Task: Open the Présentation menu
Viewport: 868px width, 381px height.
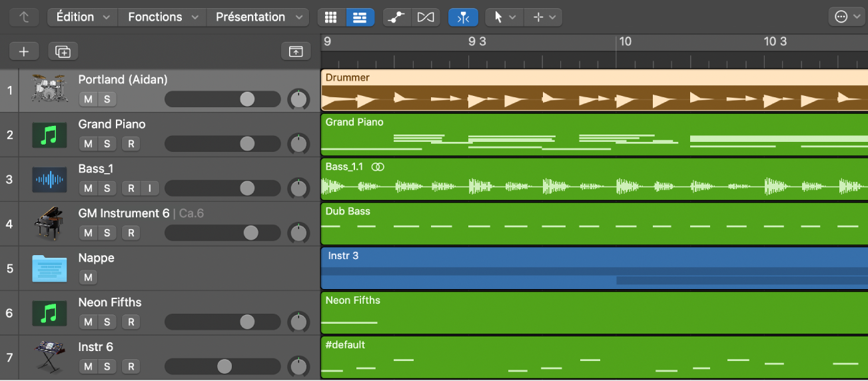Action: [258, 17]
